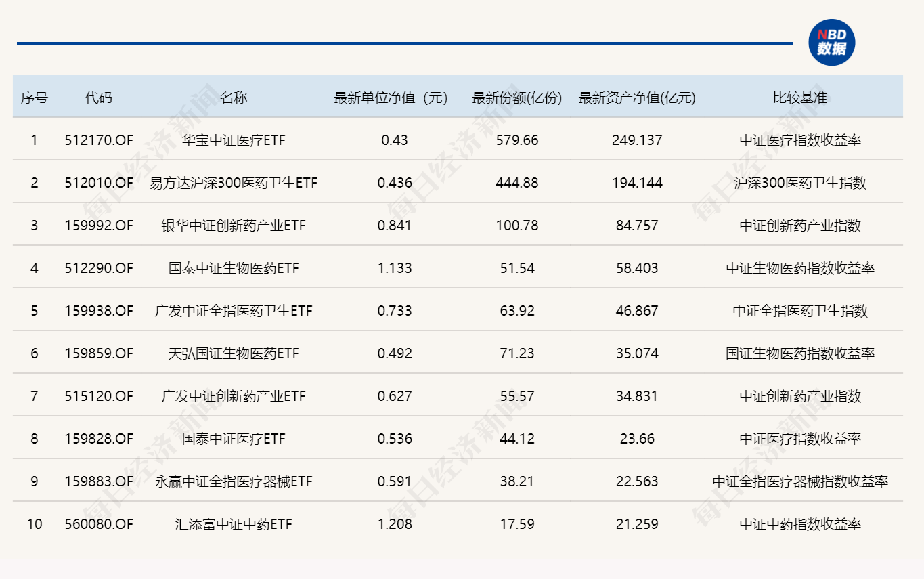Select fund code 515120.OF
Viewport: 924px width, 579px height.
(99, 396)
